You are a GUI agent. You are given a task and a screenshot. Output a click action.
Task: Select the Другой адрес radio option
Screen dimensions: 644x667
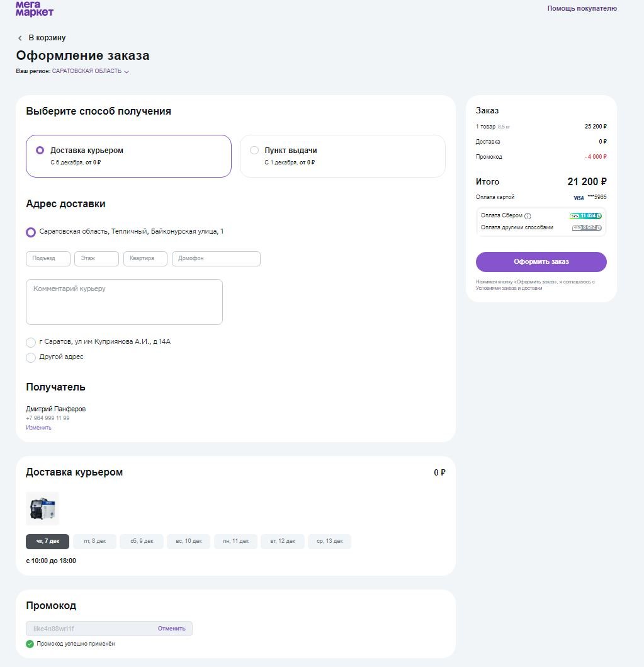point(31,358)
